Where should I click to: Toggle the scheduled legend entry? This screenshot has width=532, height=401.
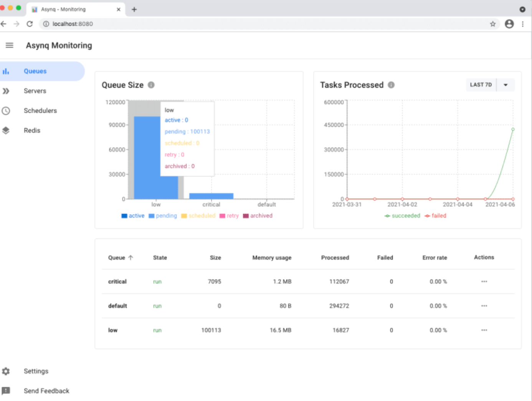(x=198, y=216)
